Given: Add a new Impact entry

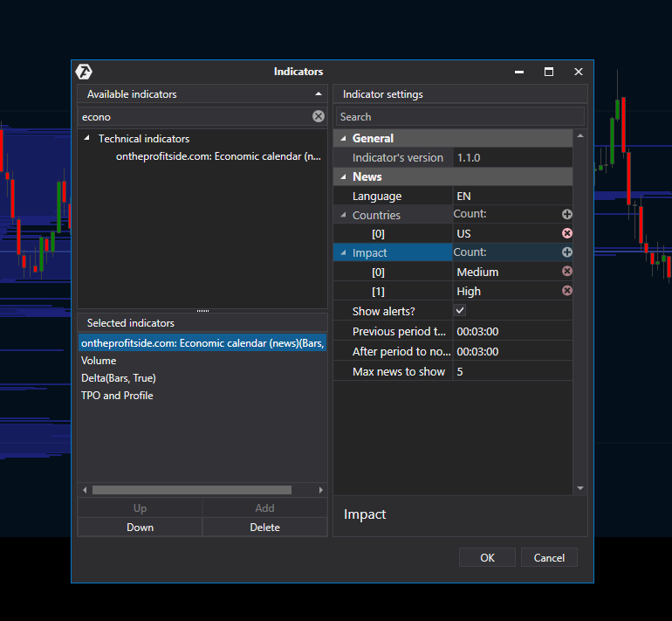Looking at the screenshot, I should coord(566,252).
